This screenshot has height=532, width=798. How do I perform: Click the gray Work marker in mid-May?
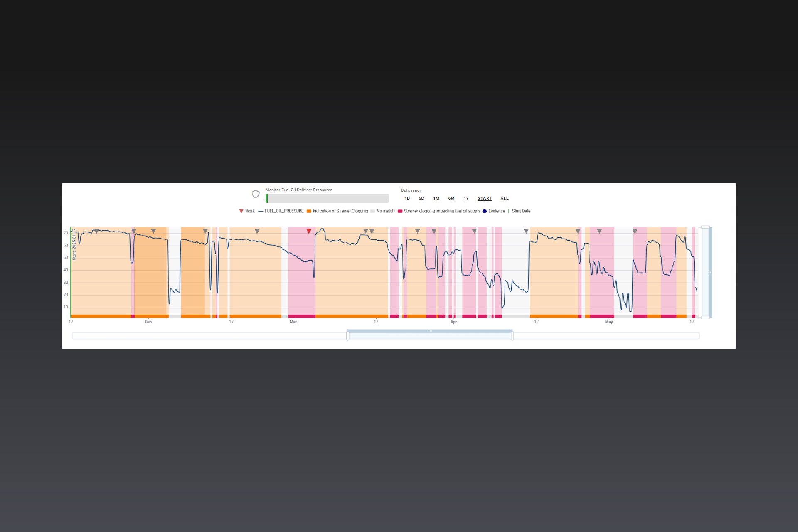634,231
